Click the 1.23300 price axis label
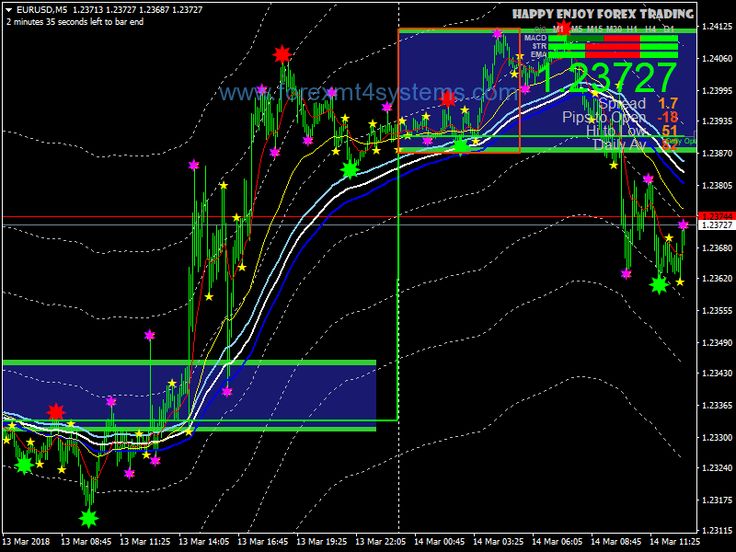Viewport: 736px width, 552px height. [x=717, y=437]
